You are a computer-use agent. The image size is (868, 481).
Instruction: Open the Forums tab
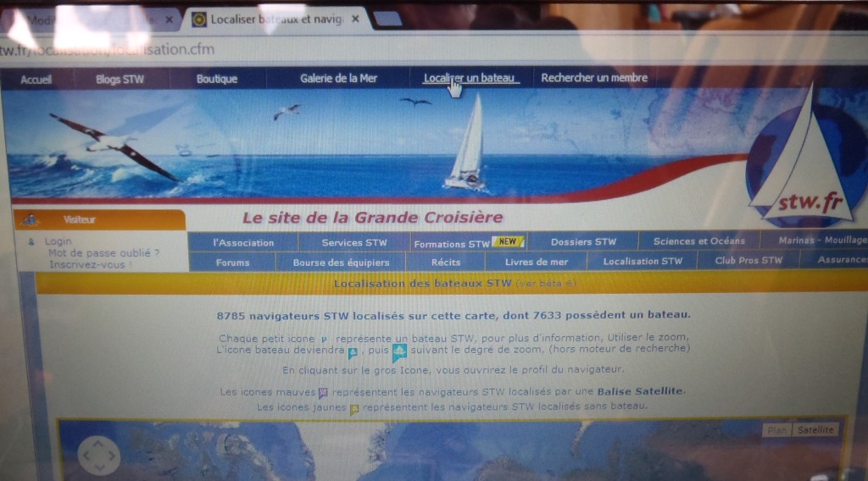[232, 263]
